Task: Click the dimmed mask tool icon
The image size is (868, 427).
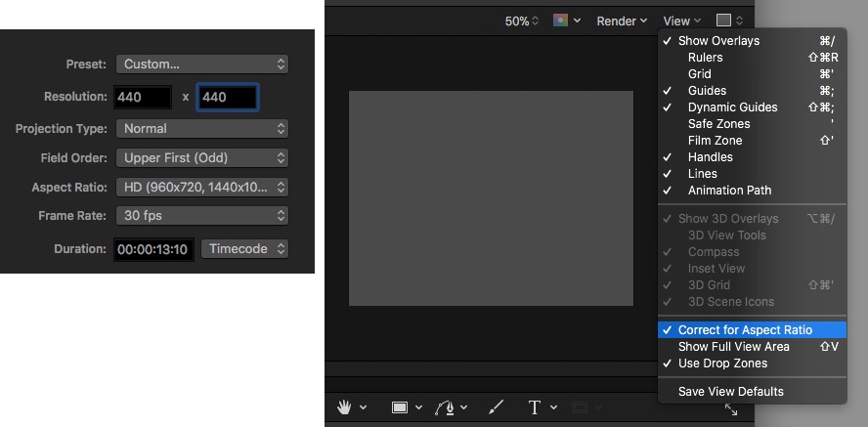Action: click(x=580, y=406)
